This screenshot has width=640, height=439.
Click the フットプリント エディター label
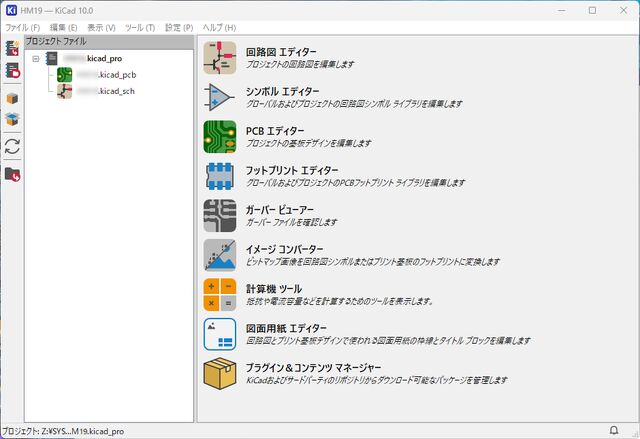coord(292,171)
